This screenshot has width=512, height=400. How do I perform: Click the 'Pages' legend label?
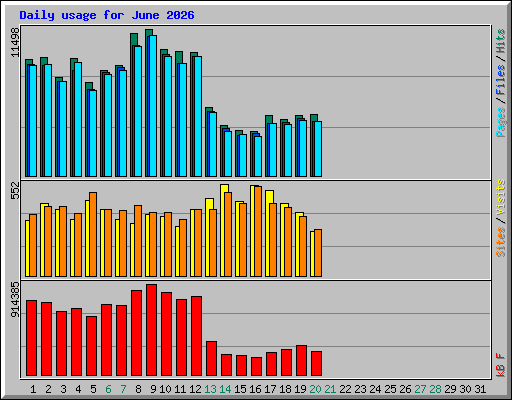[x=501, y=122]
